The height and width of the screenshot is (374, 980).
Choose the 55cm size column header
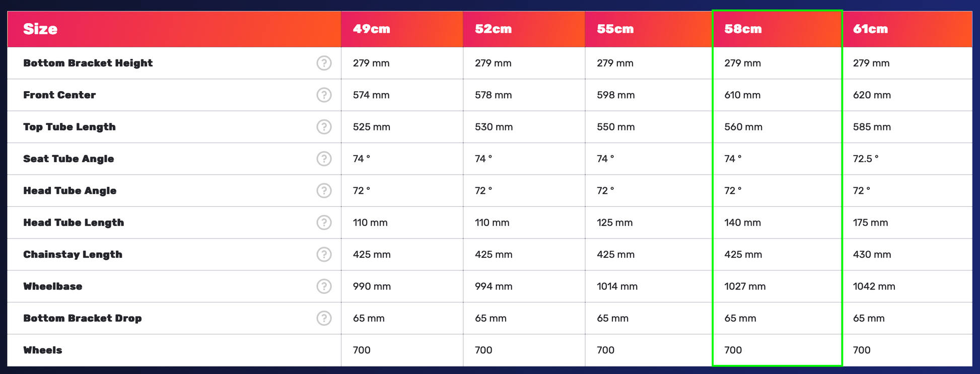(615, 29)
